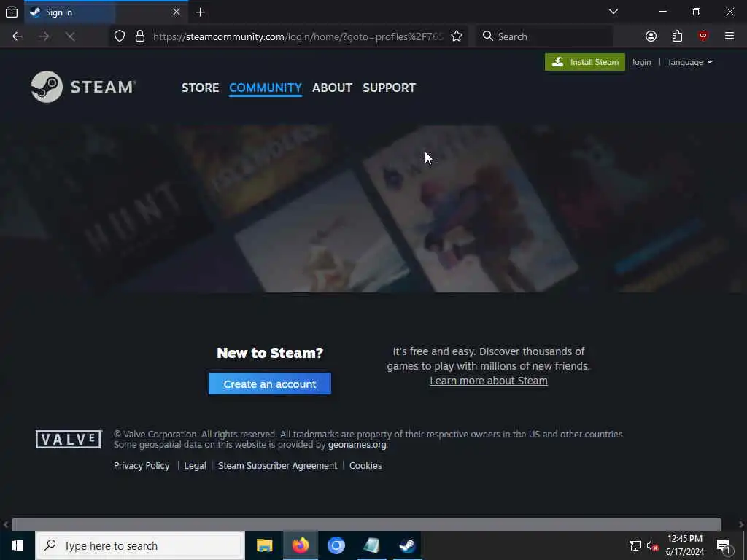Click the Create an account button

click(x=270, y=384)
